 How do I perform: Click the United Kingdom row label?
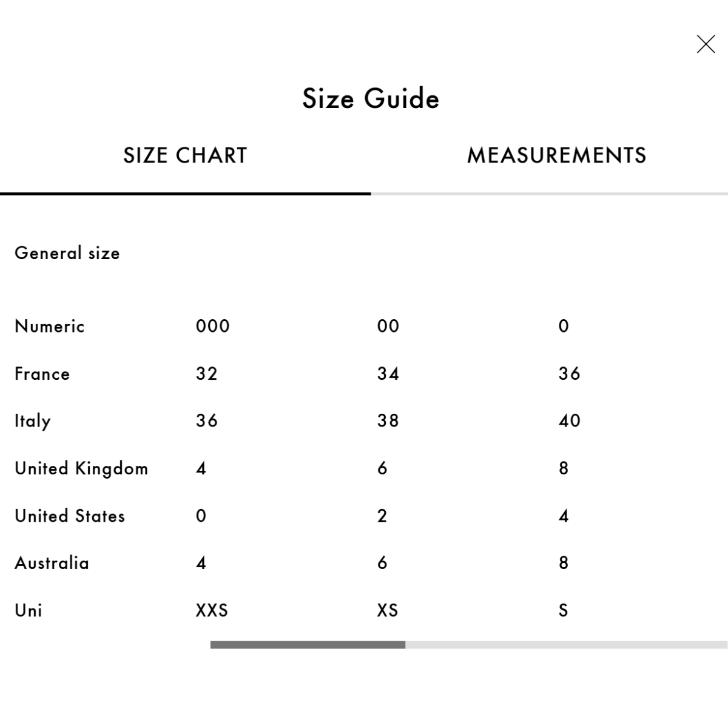(81, 468)
